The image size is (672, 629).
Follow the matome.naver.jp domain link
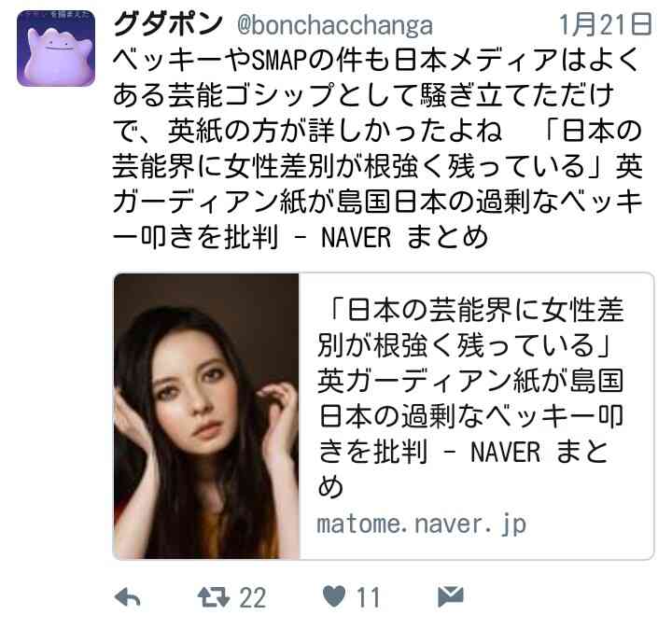(421, 524)
